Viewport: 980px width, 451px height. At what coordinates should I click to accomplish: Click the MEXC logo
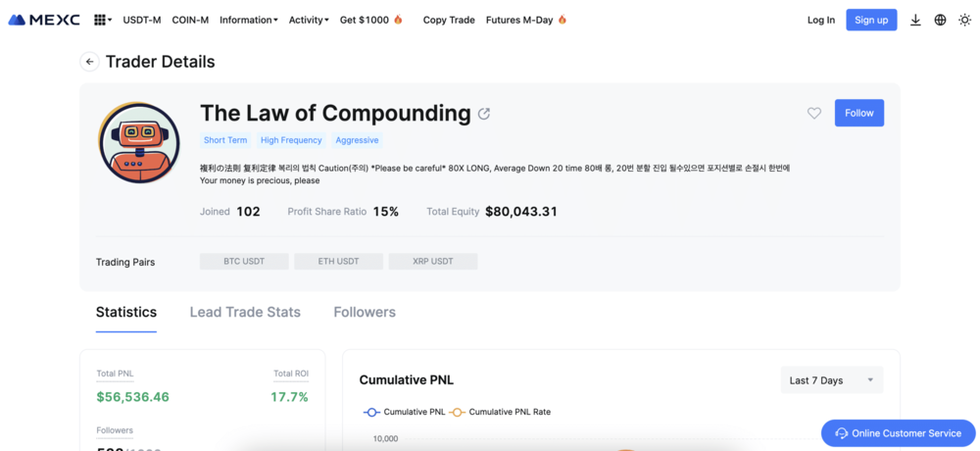click(44, 20)
